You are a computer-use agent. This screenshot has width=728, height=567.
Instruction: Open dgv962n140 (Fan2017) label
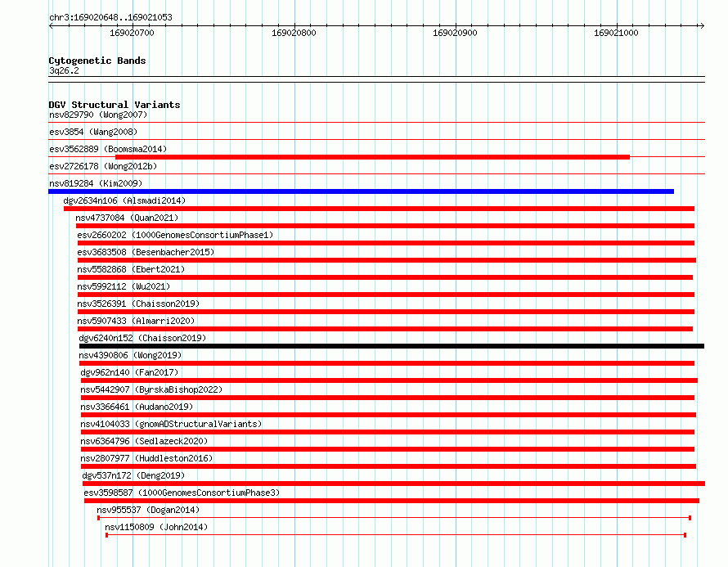[x=129, y=372]
